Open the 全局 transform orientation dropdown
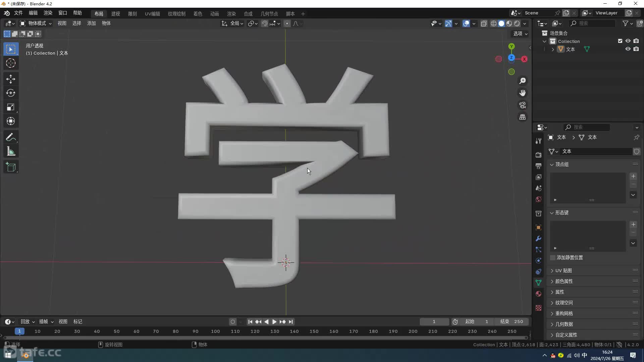The image size is (644, 362). 232,23
